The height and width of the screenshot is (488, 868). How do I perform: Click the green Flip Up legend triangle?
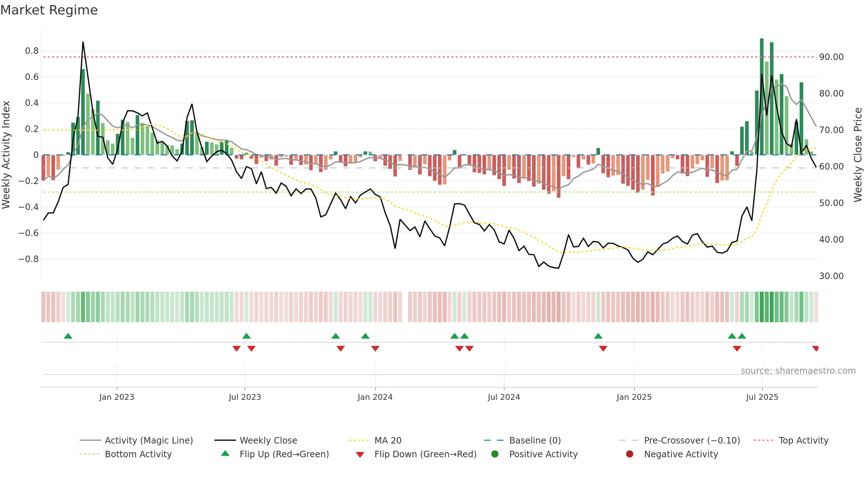point(225,453)
